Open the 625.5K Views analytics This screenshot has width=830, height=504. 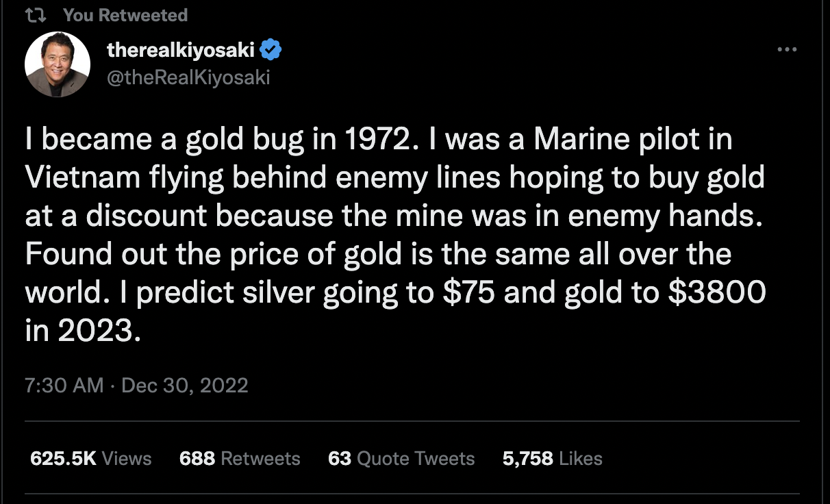pyautogui.click(x=91, y=458)
